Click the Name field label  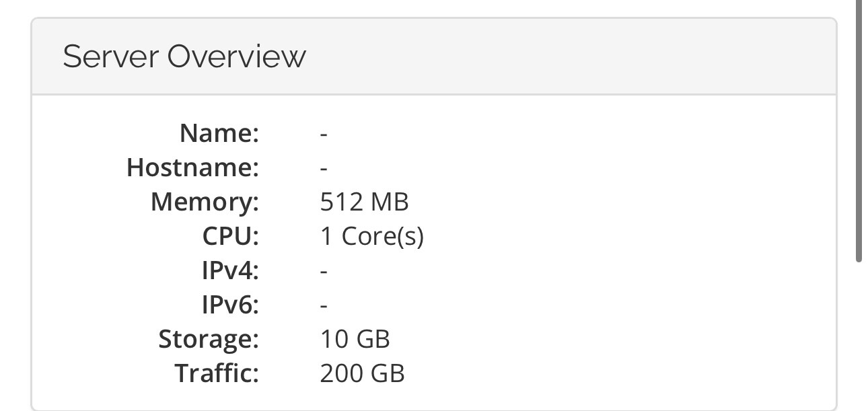click(x=219, y=133)
